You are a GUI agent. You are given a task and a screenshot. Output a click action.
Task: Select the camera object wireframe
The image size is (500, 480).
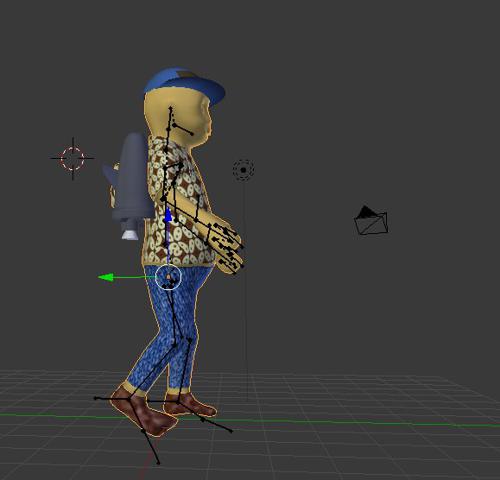371,220
